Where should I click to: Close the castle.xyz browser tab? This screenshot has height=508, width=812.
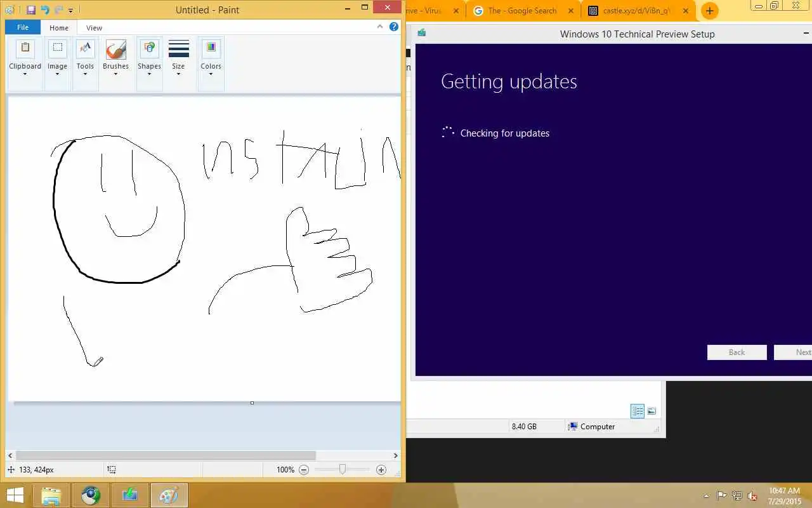point(685,11)
